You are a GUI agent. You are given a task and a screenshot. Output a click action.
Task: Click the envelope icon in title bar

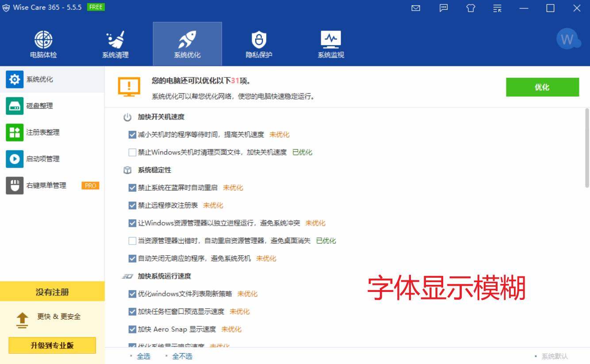[x=415, y=8]
